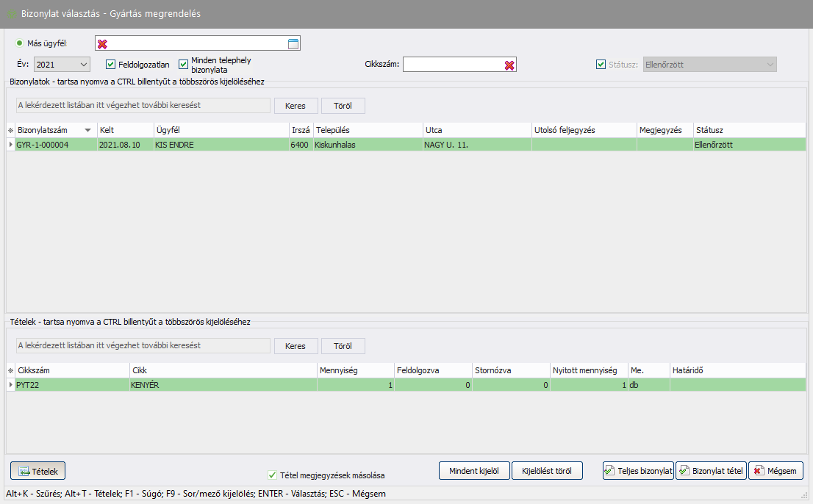
Task: Click the items grid asterisk selector icon
Action: tap(10, 371)
